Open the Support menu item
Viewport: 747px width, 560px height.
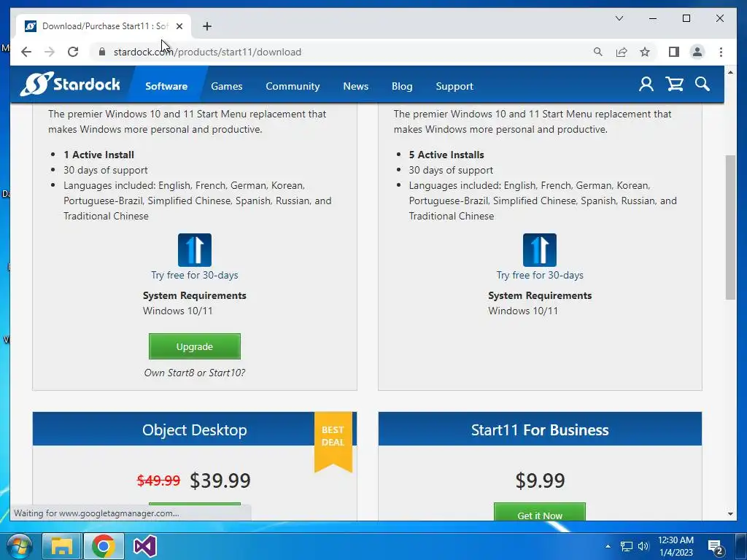454,86
